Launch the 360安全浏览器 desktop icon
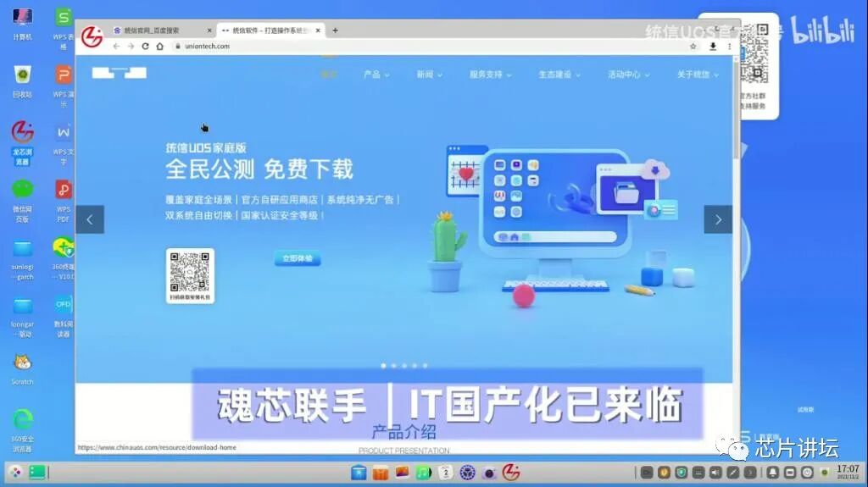 click(x=22, y=431)
